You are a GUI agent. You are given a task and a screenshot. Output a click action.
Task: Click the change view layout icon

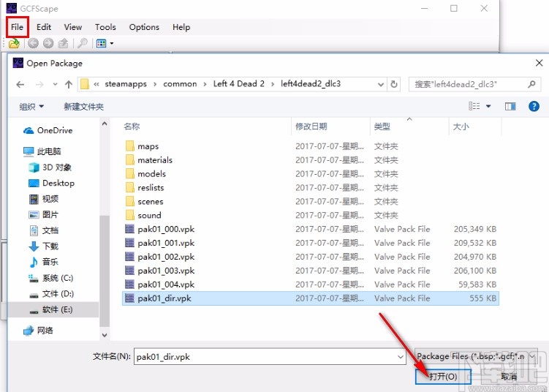(474, 106)
